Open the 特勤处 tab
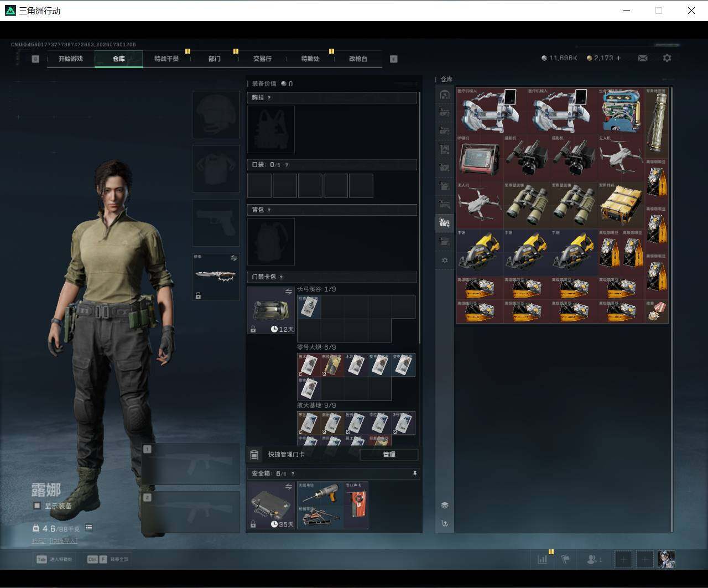The width and height of the screenshot is (708, 588). (310, 59)
